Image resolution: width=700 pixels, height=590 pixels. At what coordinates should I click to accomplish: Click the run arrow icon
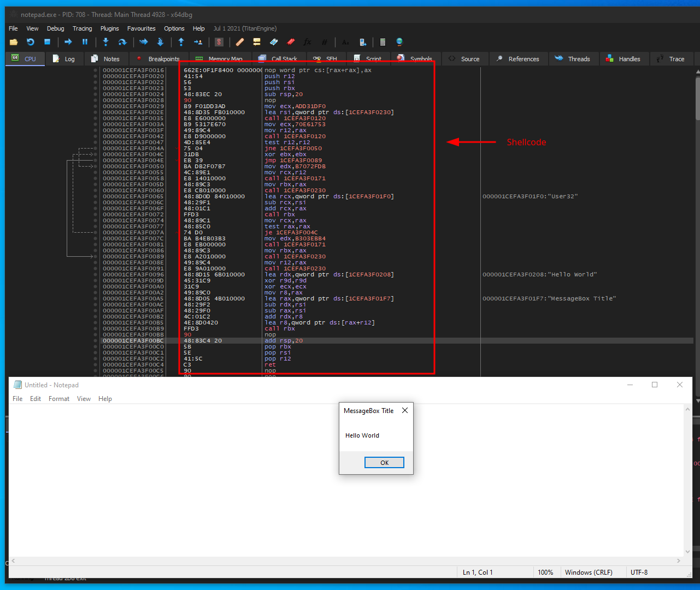(x=68, y=42)
